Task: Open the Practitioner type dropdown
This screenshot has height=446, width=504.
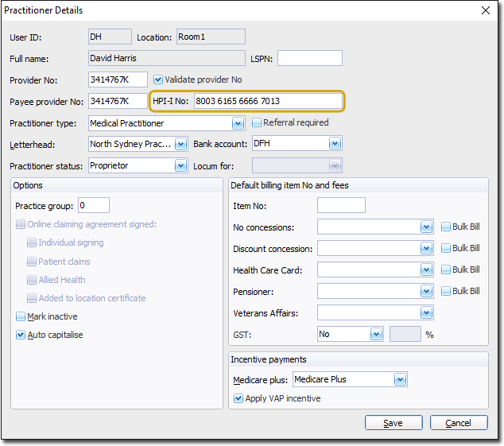Action: click(237, 123)
